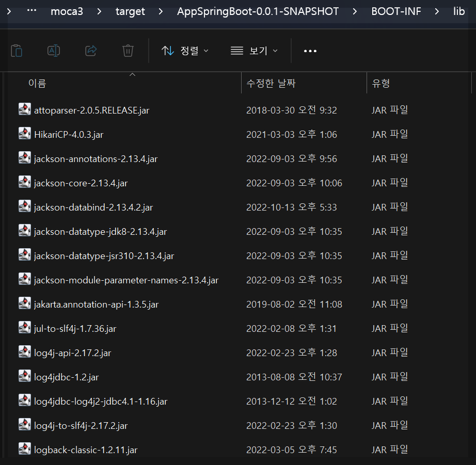The image size is (476, 465).
Task: Click JAR 파일 type of log4jdbc-1.2.jar row
Action: pyautogui.click(x=390, y=377)
